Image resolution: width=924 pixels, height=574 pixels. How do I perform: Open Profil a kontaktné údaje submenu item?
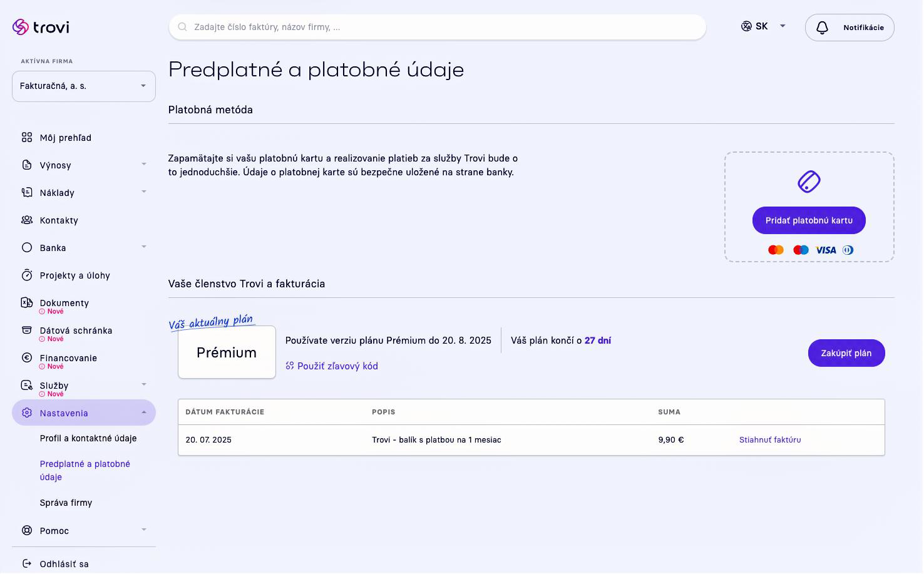[88, 439]
